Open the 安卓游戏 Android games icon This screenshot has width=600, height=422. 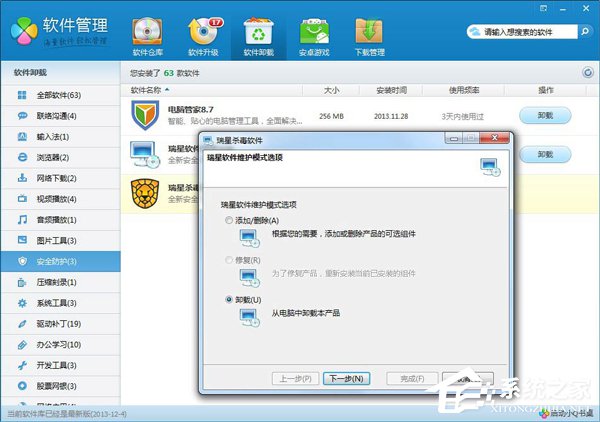[x=314, y=36]
